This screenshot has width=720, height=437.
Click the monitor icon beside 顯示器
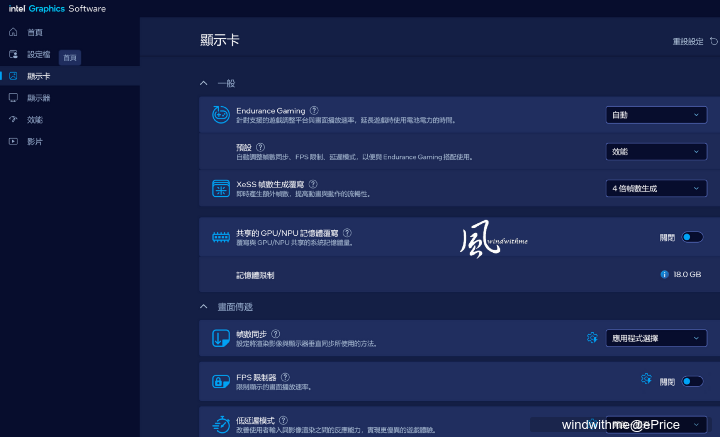coord(13,97)
